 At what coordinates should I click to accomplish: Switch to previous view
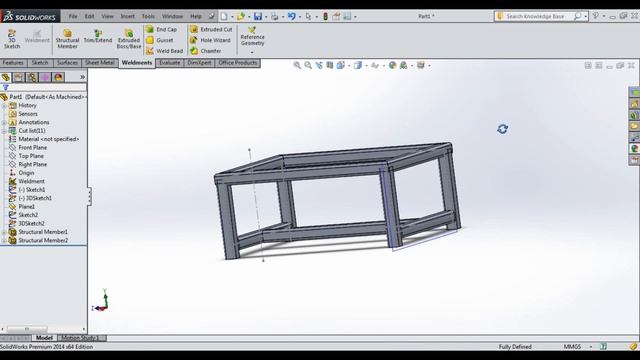tap(319, 65)
